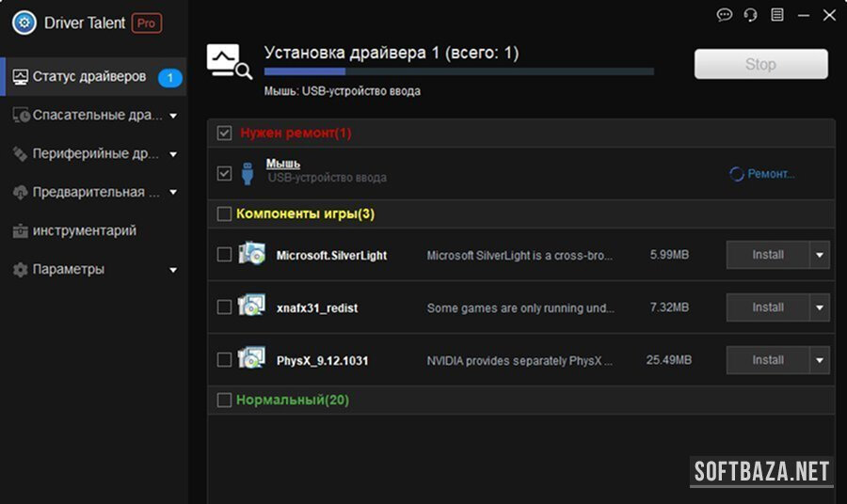
Task: Check the Нормальный(20) group checkbox
Action: (x=224, y=400)
